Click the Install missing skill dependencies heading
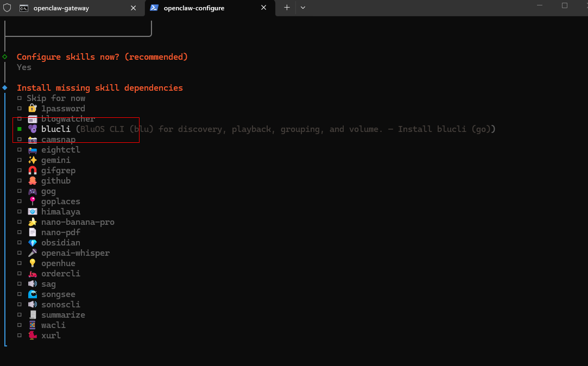The width and height of the screenshot is (588, 366). 100,88
